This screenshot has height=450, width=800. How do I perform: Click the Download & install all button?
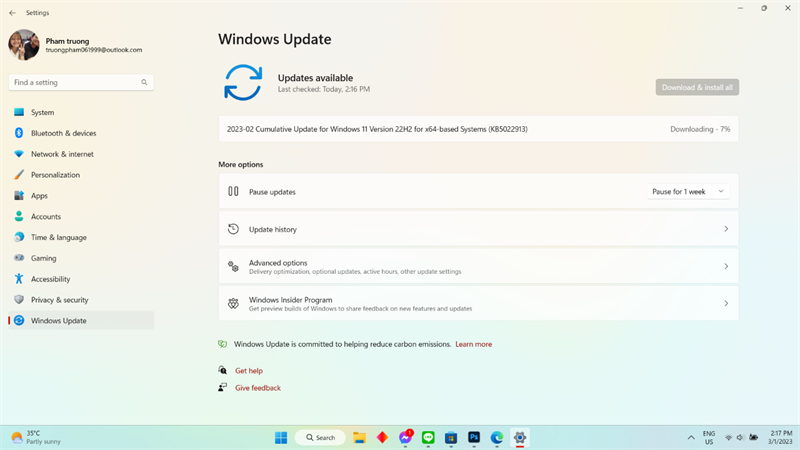(x=697, y=87)
